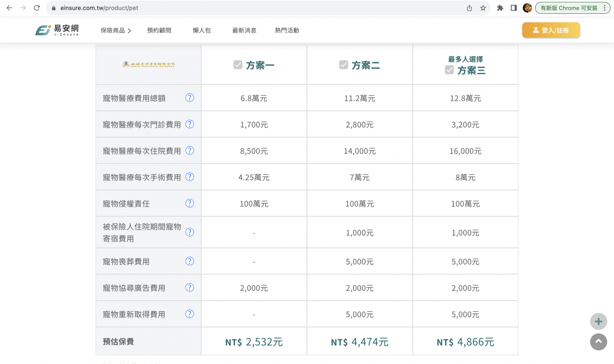This screenshot has width=614, height=364.
Task: Toggle the 方案三 plan checkbox
Action: pos(449,71)
